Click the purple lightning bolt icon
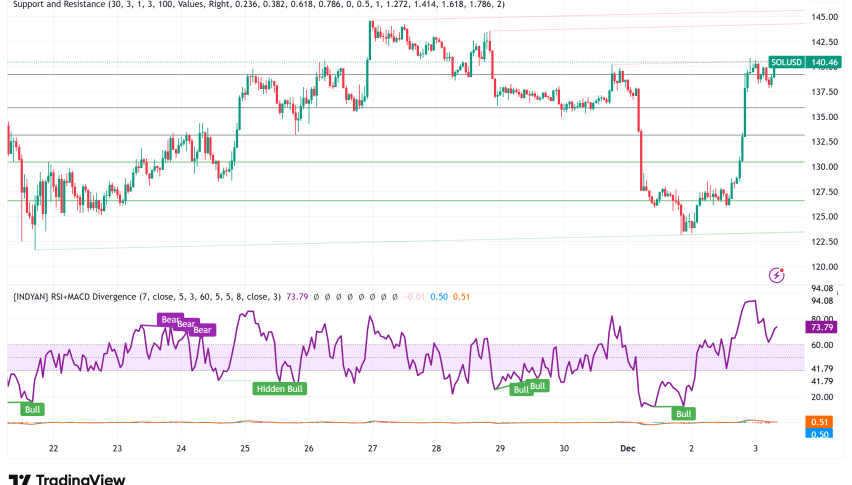This screenshot has height=485, width=852. click(775, 274)
